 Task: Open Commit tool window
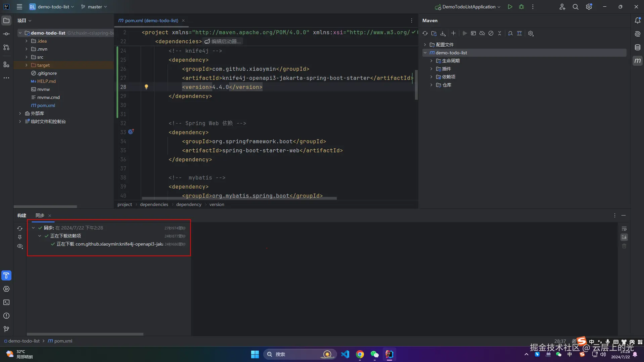pyautogui.click(x=6, y=34)
